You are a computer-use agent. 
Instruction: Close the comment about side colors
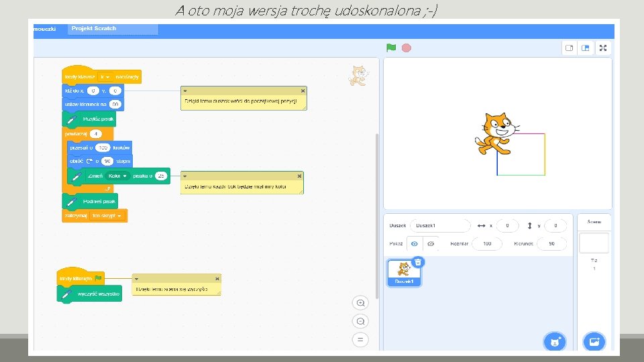click(299, 176)
